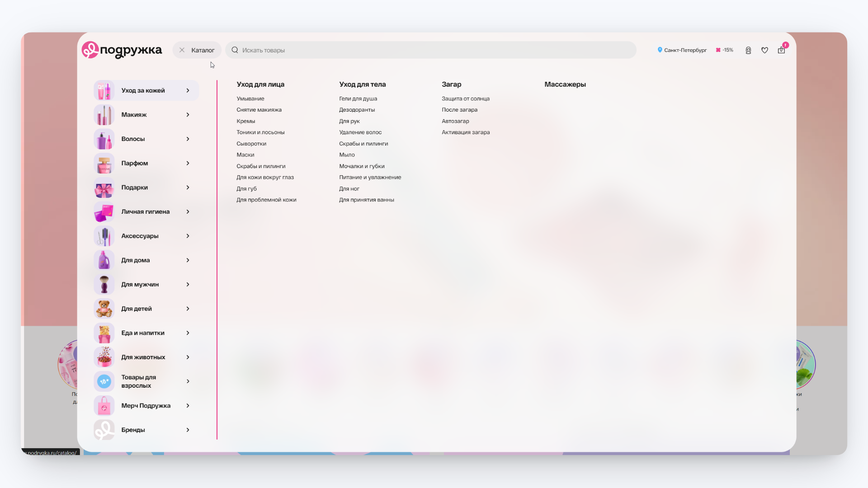This screenshot has height=488, width=868.
Task: Open favorites heart icon
Action: click(x=764, y=50)
